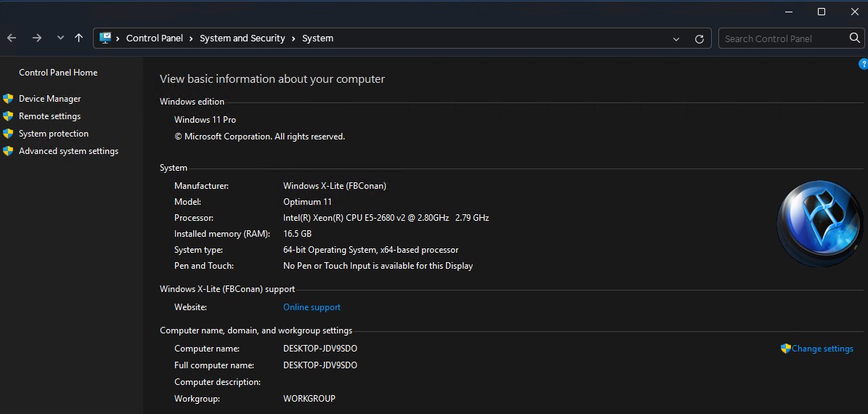Click manufacturer value 'Windows X-Lite (FBConan)'
Image resolution: width=868 pixels, height=414 pixels.
click(x=335, y=186)
